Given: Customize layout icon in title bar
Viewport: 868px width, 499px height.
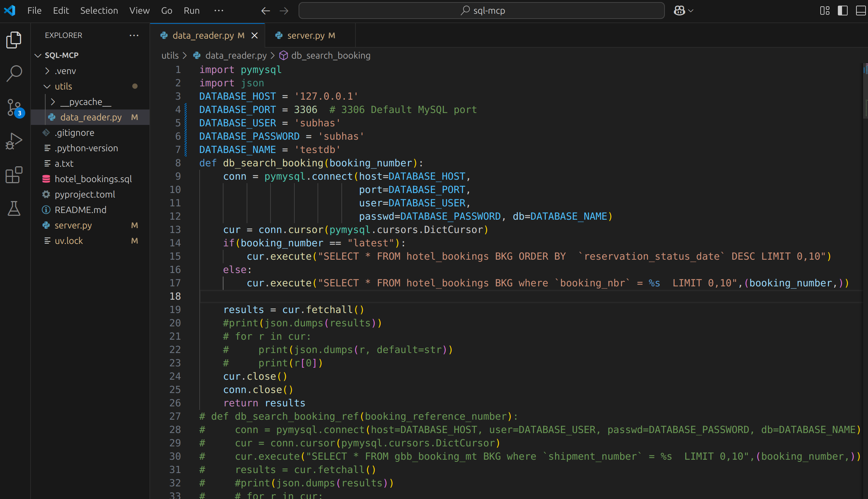Looking at the screenshot, I should click(x=825, y=11).
